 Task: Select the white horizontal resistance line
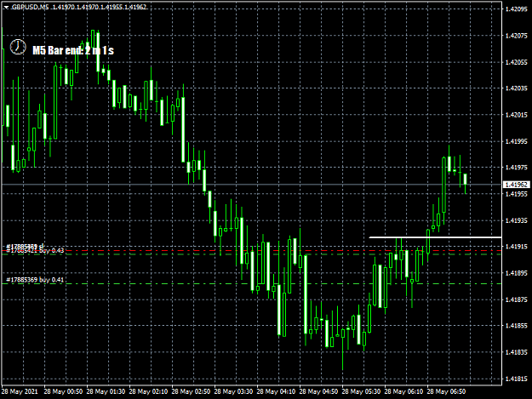435,237
